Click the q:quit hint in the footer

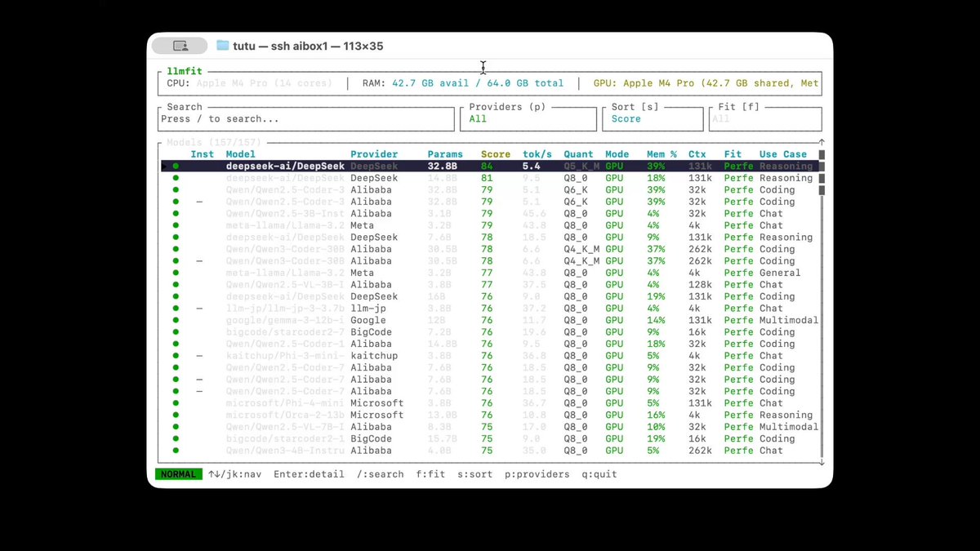599,474
